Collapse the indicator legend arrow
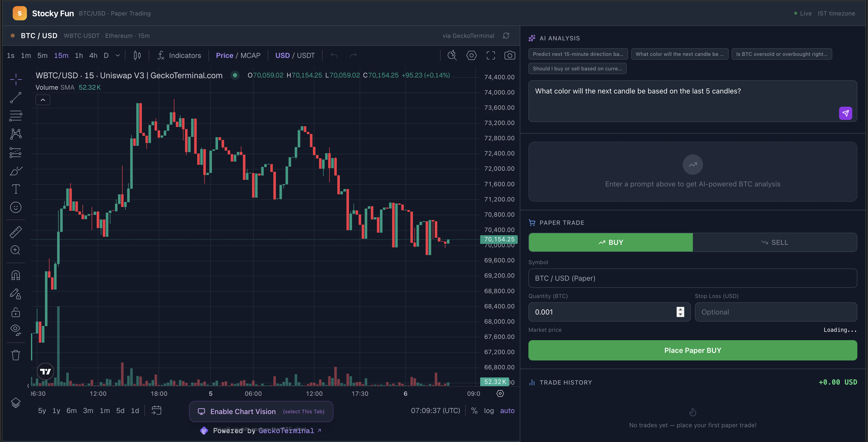Screen dimensions: 868x442 coord(43,100)
